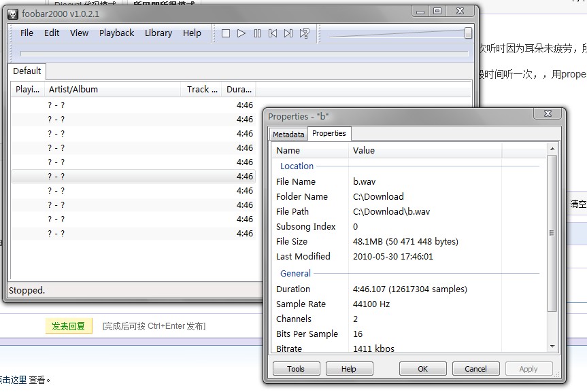This screenshot has width=587, height=392.
Task: Open the Tools button in Properties dialog
Action: [x=296, y=369]
